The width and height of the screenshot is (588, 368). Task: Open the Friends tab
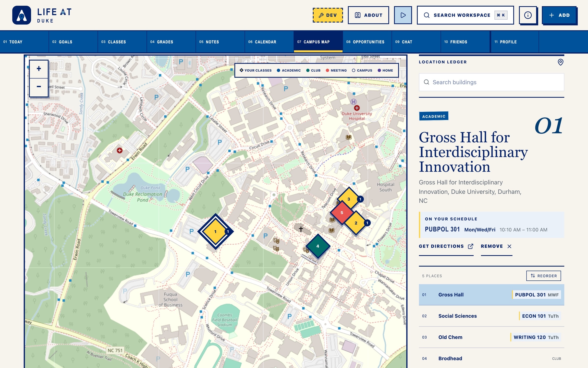[x=465, y=42]
